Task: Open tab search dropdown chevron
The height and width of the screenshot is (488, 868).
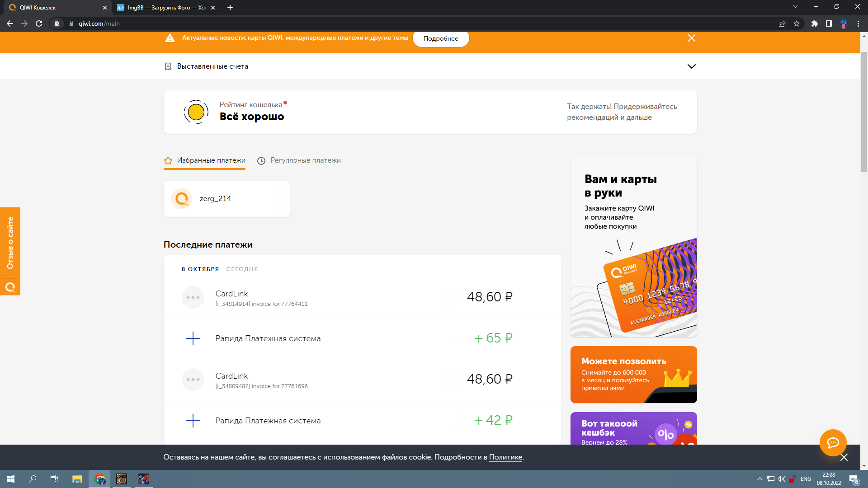Action: coord(795,7)
